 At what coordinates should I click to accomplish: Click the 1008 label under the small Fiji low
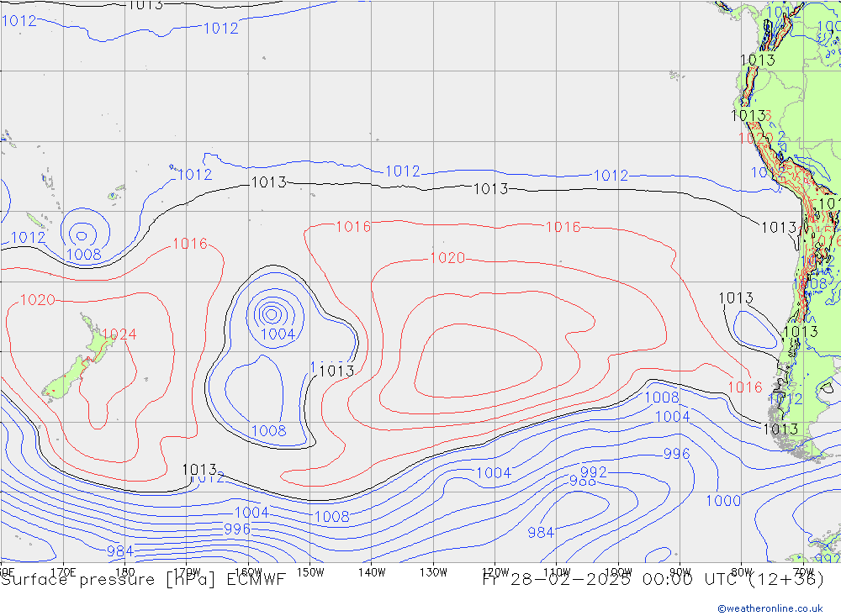[x=83, y=254]
